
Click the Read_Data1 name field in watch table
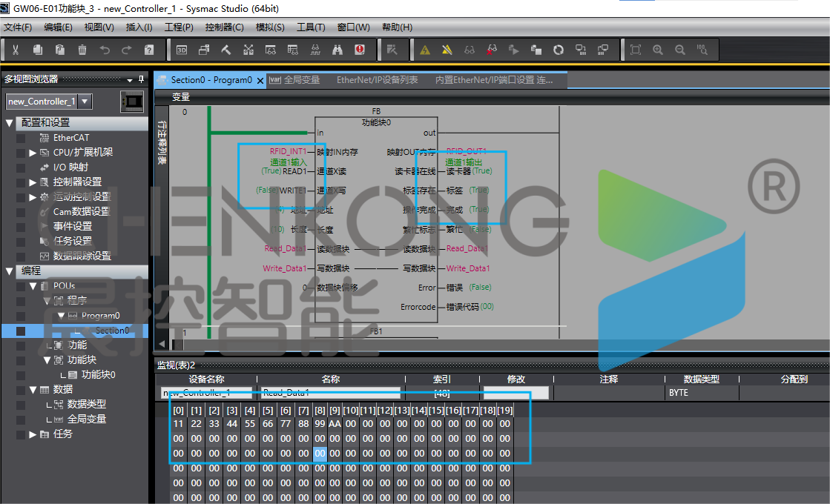click(330, 393)
